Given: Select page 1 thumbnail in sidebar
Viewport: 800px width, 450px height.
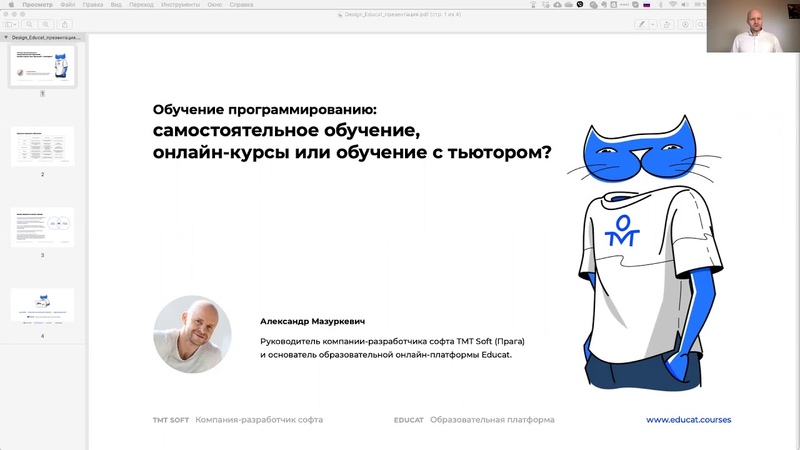Looking at the screenshot, I should pos(42,65).
